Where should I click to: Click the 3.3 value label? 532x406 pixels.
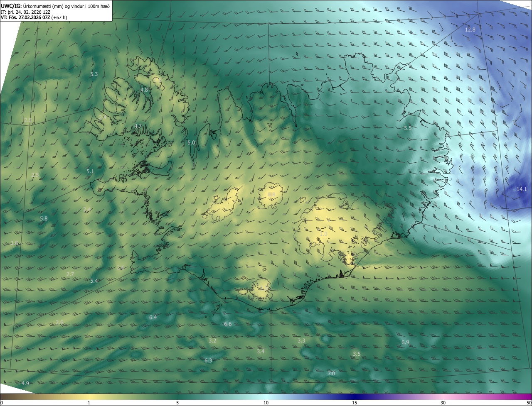pyautogui.click(x=301, y=340)
